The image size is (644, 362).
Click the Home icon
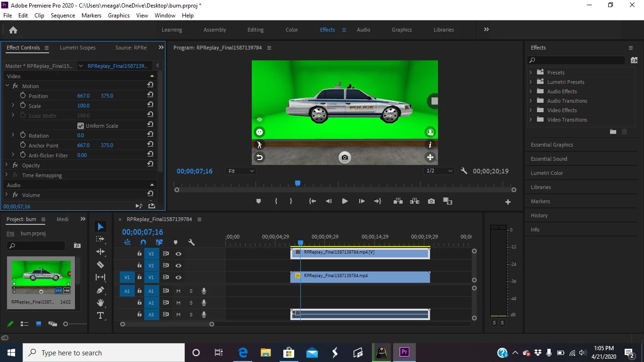(13, 30)
